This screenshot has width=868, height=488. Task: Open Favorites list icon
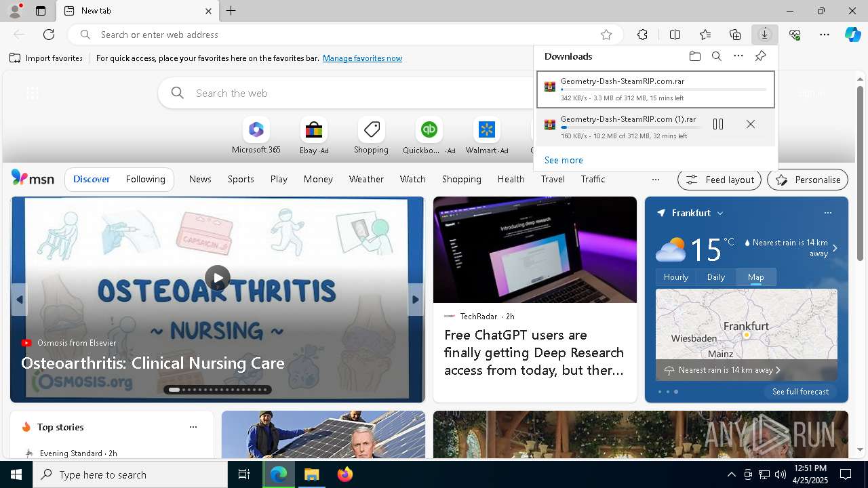click(x=705, y=35)
